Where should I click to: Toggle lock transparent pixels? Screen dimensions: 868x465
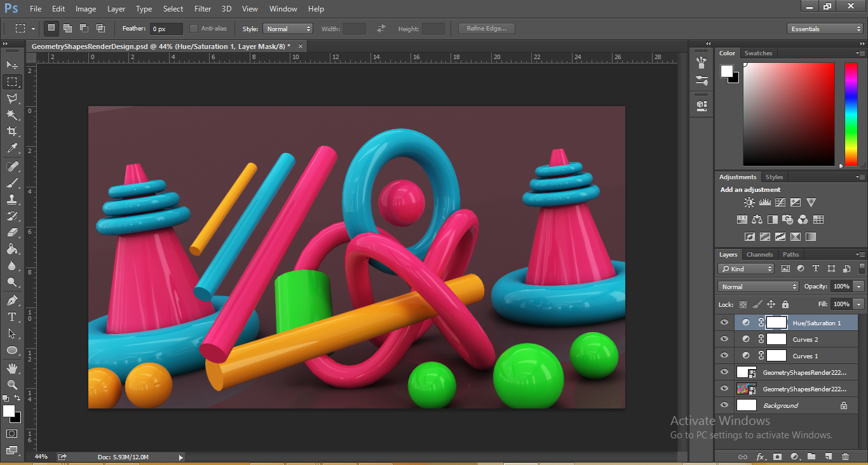[743, 304]
